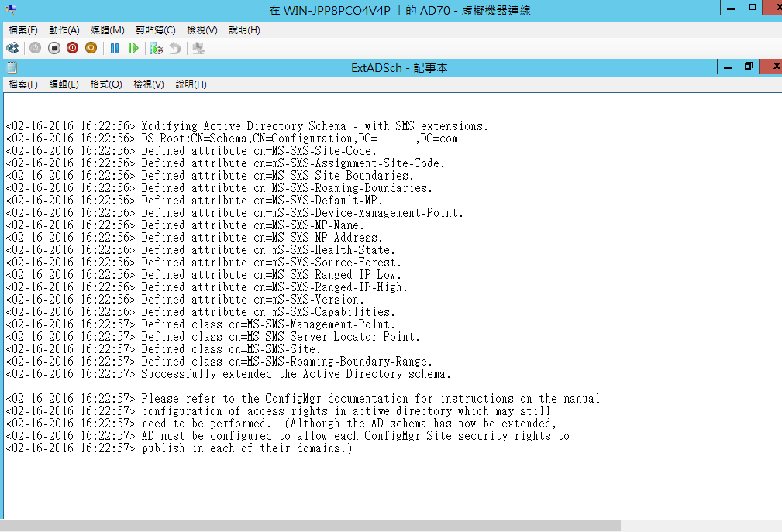Image resolution: width=782 pixels, height=532 pixels.
Task: Send Ctrl+Alt+Delete using the toolbar icon
Action: 12,48
